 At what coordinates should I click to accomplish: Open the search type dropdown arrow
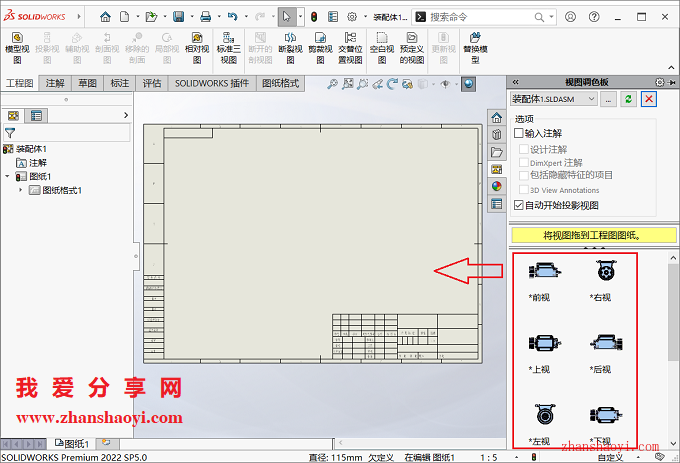point(551,17)
